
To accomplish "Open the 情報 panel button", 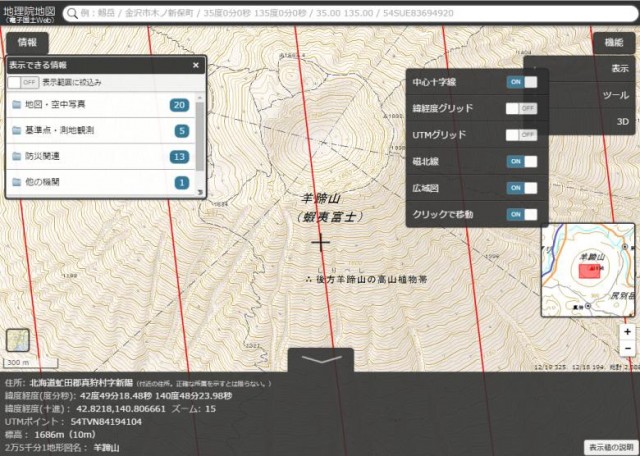I will tap(27, 42).
